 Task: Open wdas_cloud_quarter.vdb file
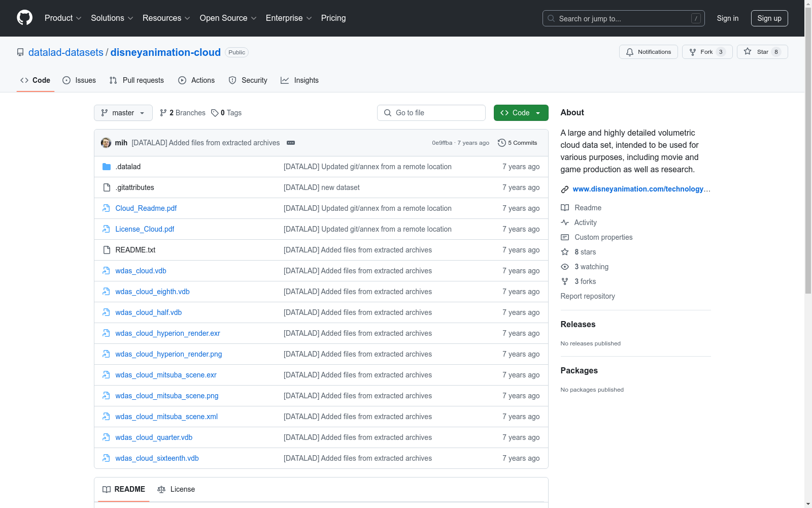click(154, 437)
